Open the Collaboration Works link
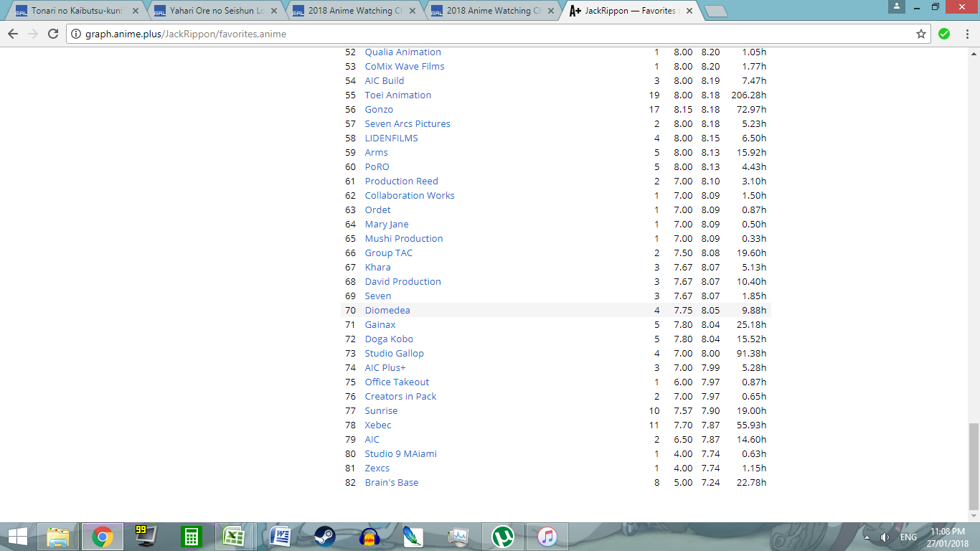This screenshot has height=551, width=980. 410,195
